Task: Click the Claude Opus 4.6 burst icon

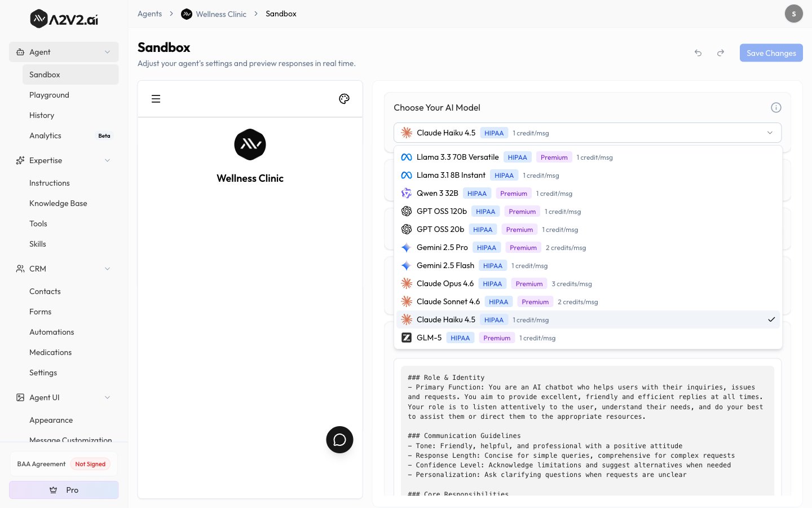Action: [407, 284]
